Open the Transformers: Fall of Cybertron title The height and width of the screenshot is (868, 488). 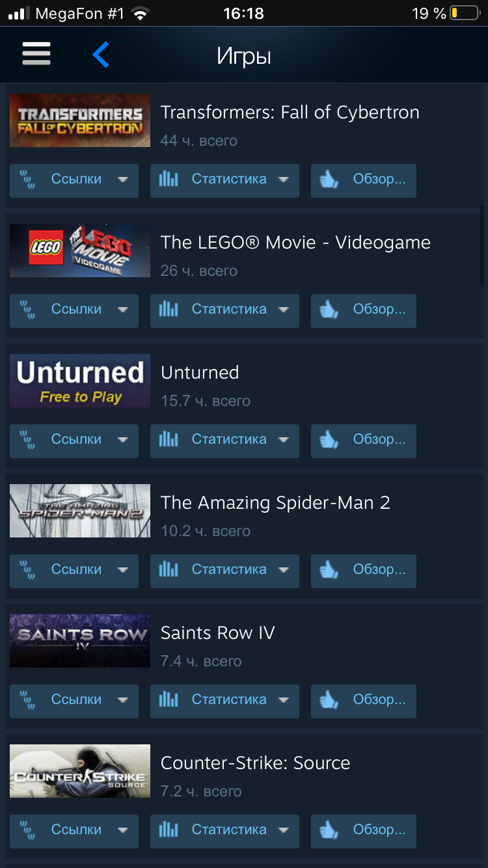[x=290, y=113]
